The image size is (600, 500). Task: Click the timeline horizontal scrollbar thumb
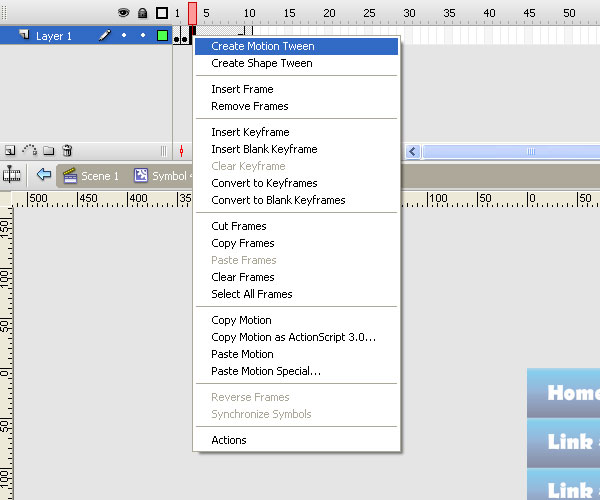click(x=511, y=151)
